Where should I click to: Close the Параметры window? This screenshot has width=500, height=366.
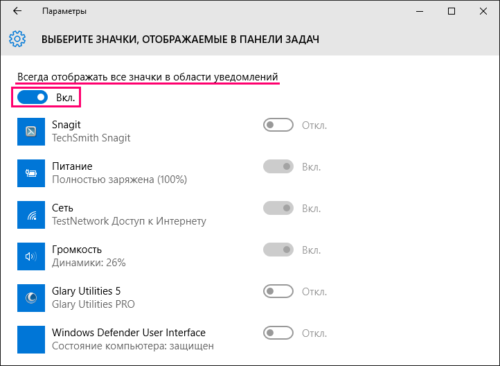[x=483, y=11]
